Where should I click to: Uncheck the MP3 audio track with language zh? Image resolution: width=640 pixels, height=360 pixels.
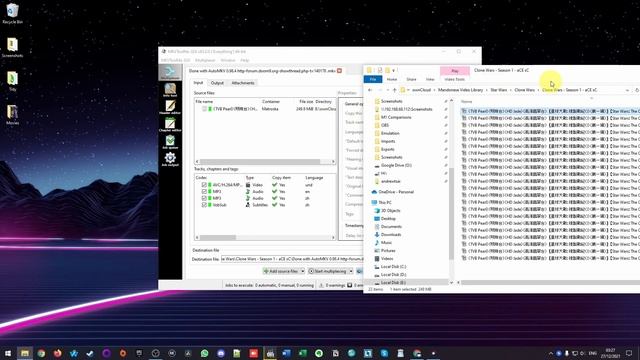click(x=204, y=198)
